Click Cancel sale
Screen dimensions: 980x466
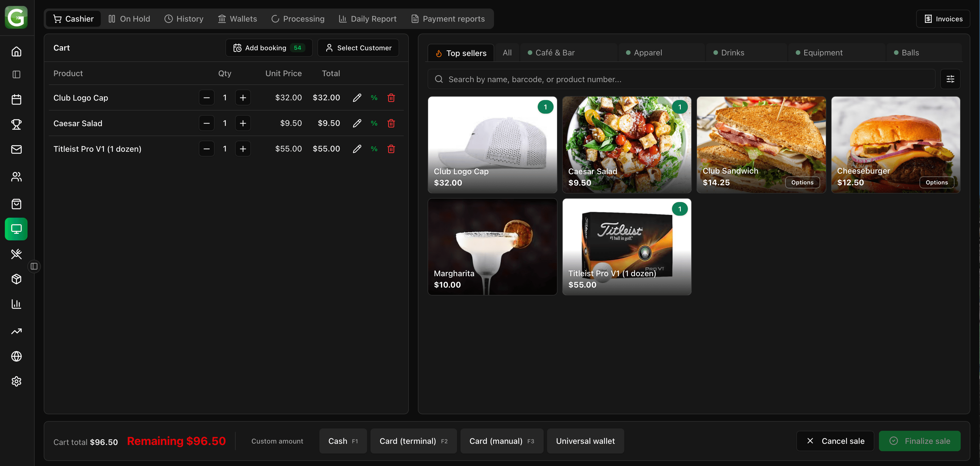835,441
